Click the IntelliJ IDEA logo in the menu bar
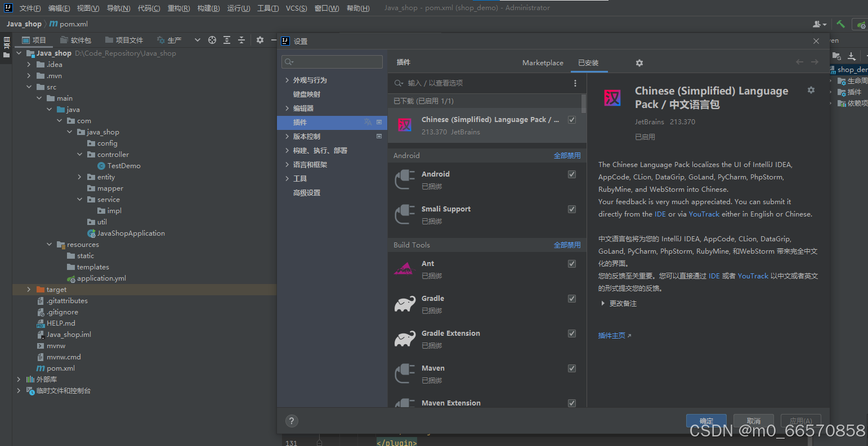 coord(7,8)
